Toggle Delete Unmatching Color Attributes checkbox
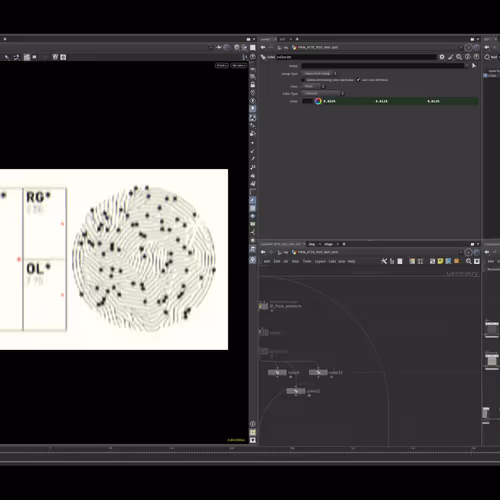This screenshot has width=500, height=500. pos(303,80)
